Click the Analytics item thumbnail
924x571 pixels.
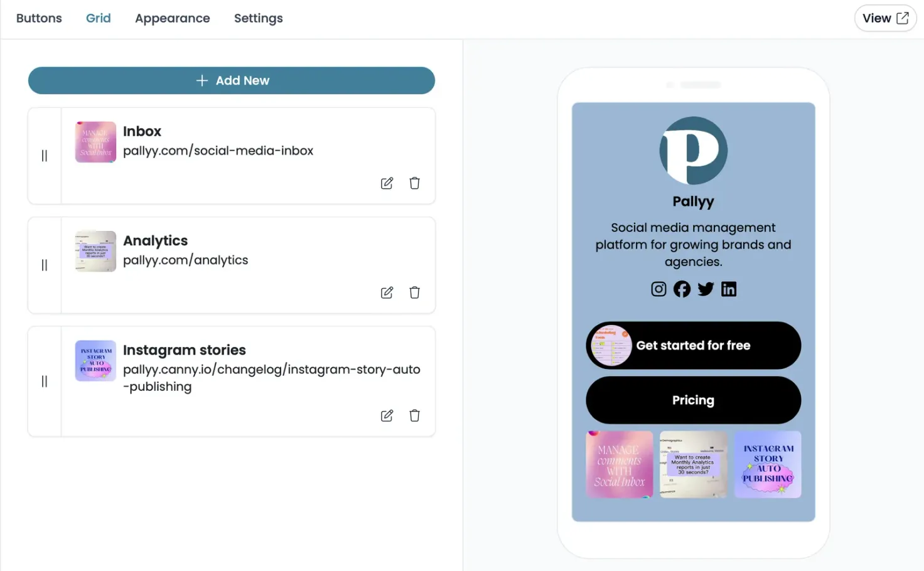pos(95,251)
